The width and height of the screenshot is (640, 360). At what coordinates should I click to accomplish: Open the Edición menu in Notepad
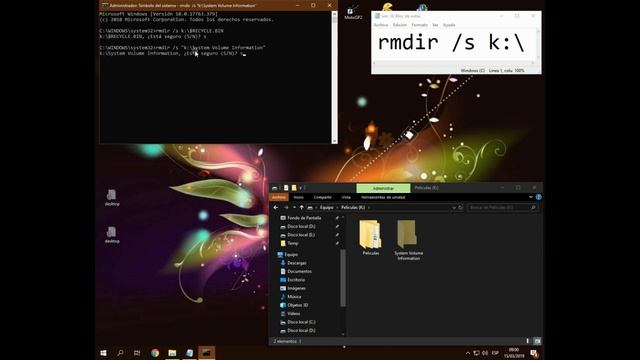click(400, 25)
